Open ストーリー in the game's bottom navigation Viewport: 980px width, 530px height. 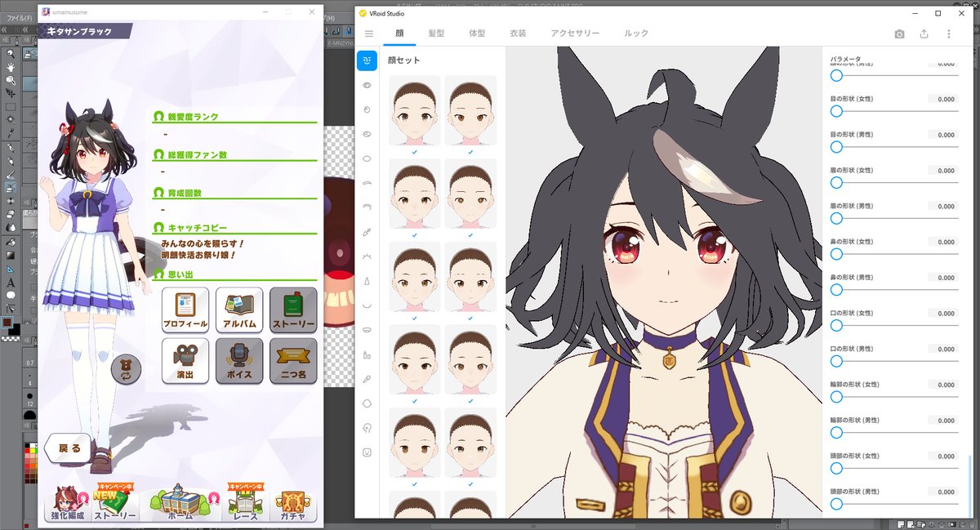point(115,502)
